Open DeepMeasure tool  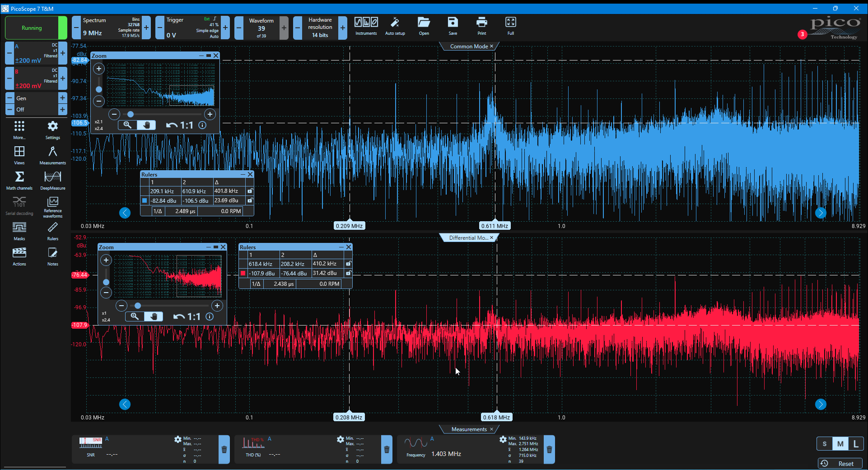(x=53, y=180)
